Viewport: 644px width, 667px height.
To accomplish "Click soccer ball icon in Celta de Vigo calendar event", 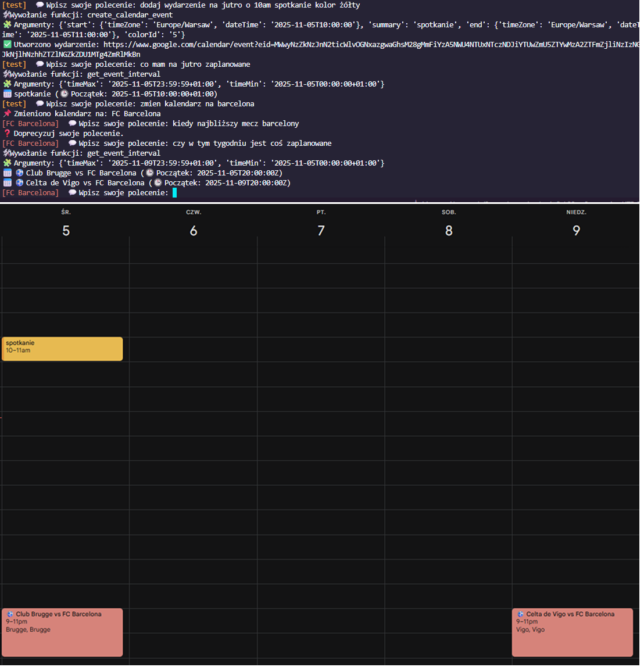I will [520, 614].
